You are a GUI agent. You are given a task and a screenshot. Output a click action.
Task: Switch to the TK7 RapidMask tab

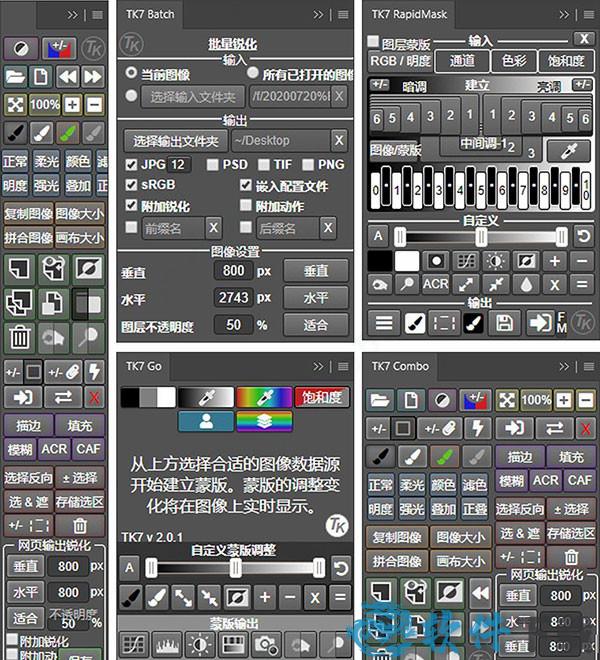click(409, 14)
